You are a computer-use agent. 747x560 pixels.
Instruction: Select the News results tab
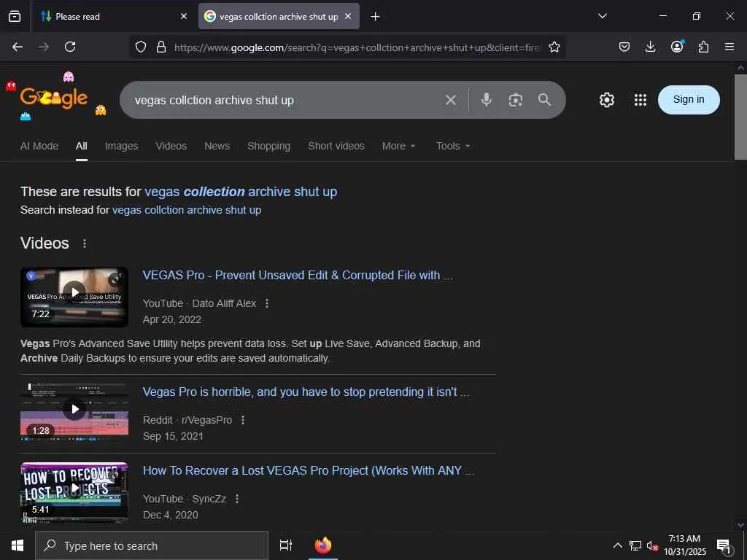coord(217,146)
